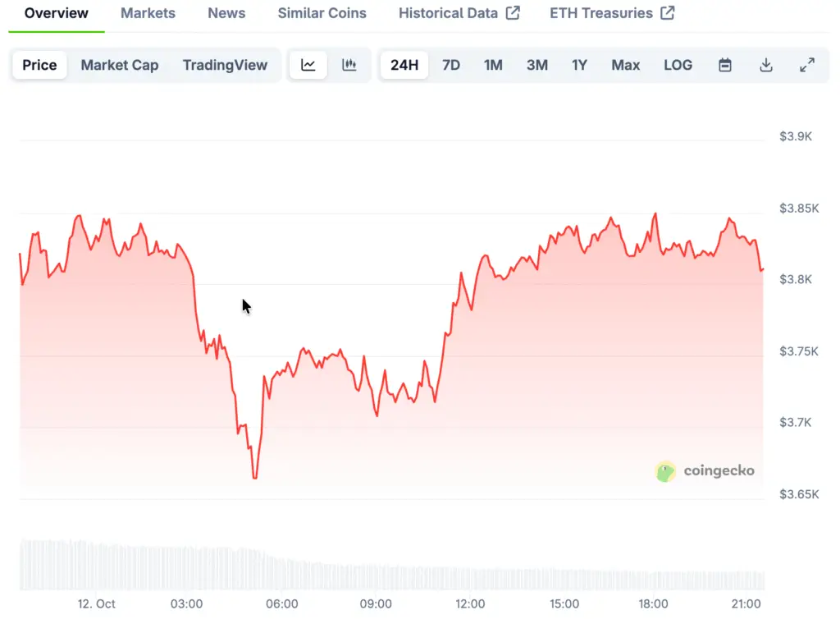Click the CoinGecko logo watermark
840x619 pixels.
tap(705, 471)
